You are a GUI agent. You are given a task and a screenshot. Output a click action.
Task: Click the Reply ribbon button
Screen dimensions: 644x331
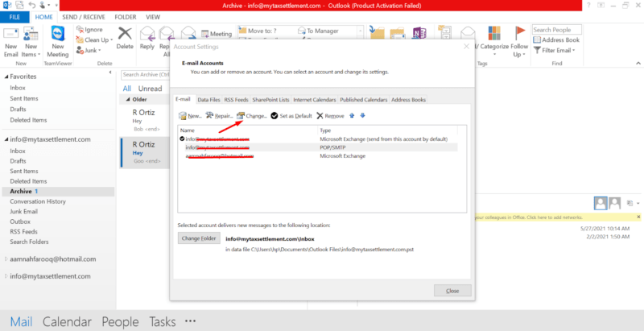click(x=147, y=38)
